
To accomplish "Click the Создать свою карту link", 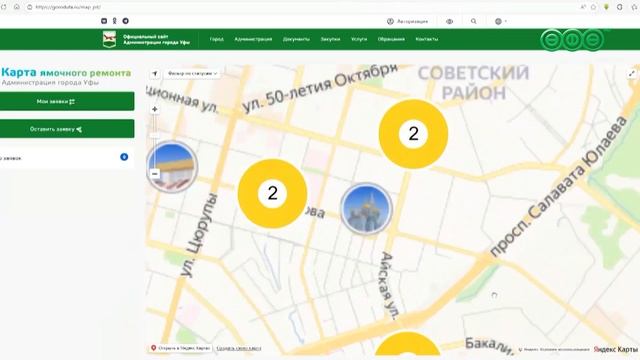I will [239, 349].
